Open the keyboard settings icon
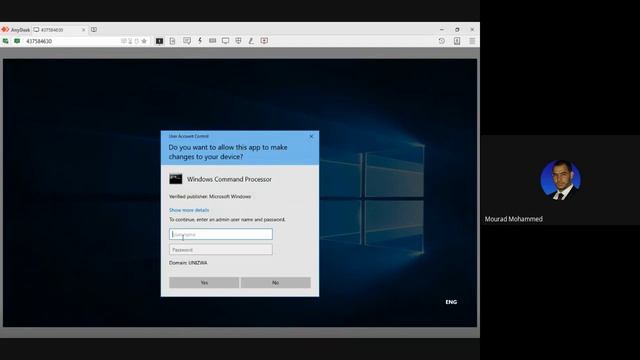This screenshot has height=360, width=640. coord(212,41)
